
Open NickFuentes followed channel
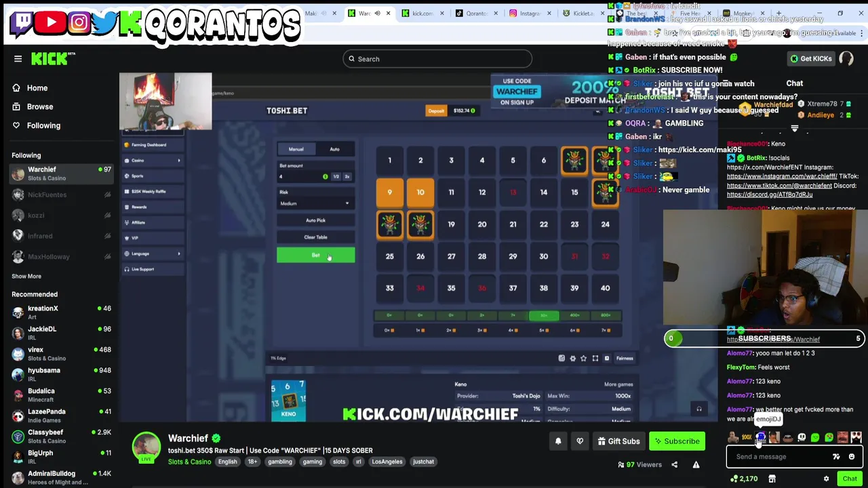click(x=60, y=195)
